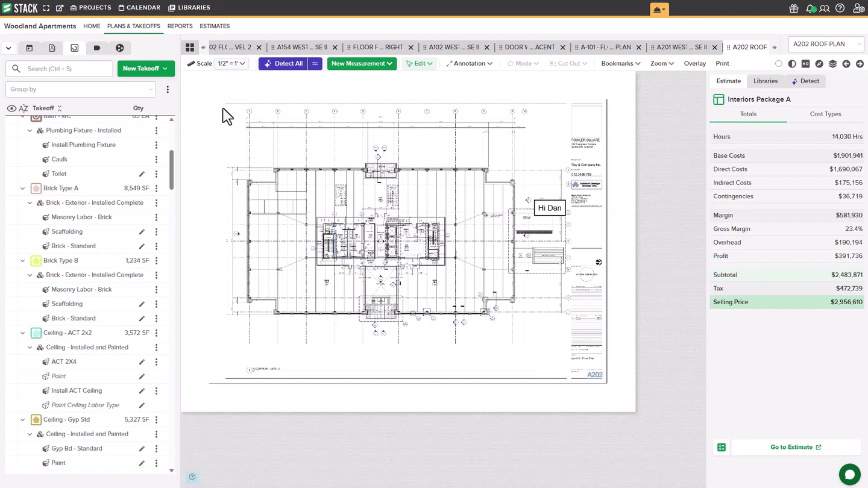Click Go to Estimate link

(x=796, y=447)
